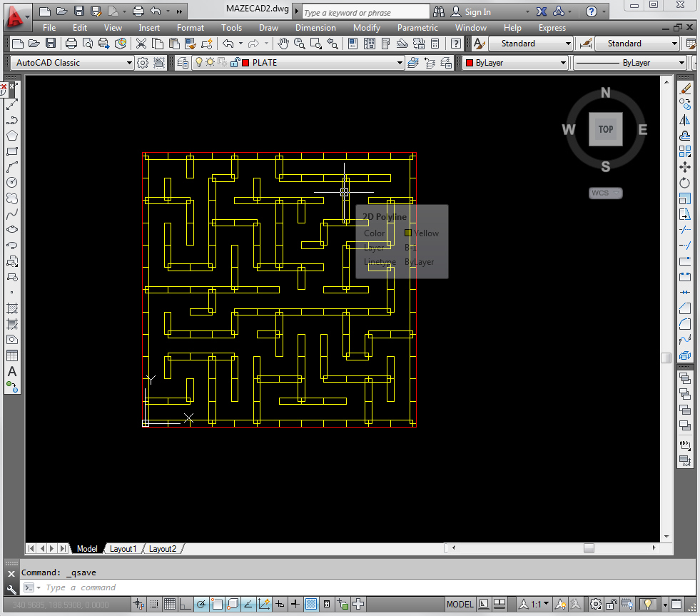Click the vertical scrollbar thumb

click(666, 358)
